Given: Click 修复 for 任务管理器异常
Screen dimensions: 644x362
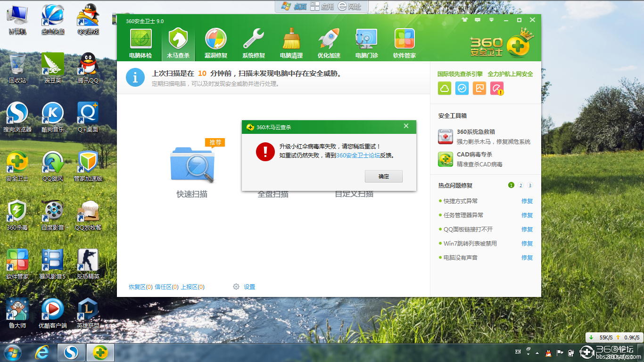Looking at the screenshot, I should pos(527,215).
